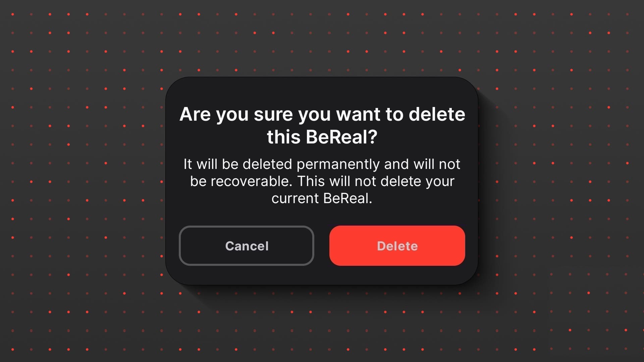This screenshot has height=362, width=644.
Task: Cancel deleting this BeReal
Action: pyautogui.click(x=247, y=246)
